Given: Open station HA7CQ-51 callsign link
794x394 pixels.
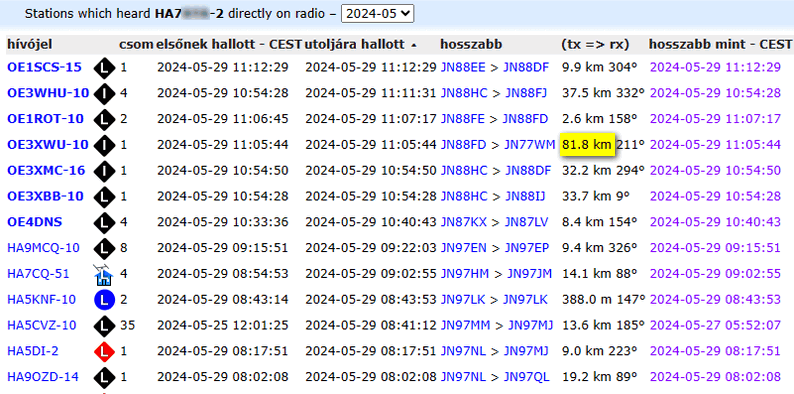Looking at the screenshot, I should (38, 273).
